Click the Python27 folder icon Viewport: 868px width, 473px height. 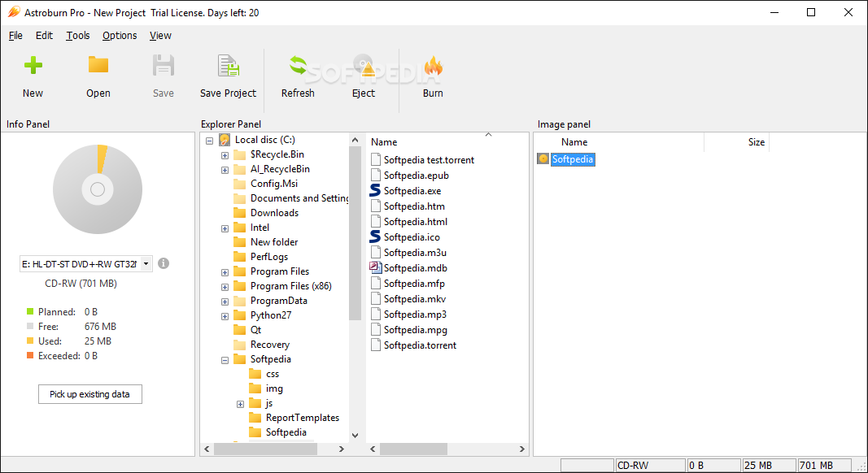pos(240,315)
